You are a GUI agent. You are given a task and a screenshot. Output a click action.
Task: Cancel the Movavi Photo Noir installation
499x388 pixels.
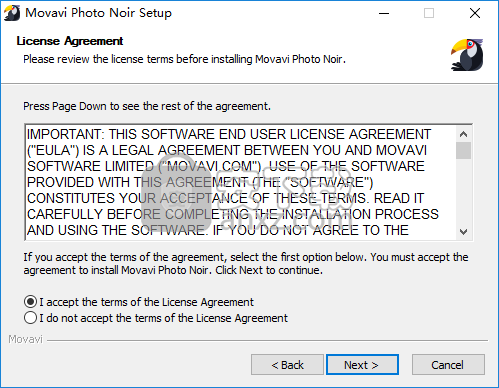click(448, 365)
